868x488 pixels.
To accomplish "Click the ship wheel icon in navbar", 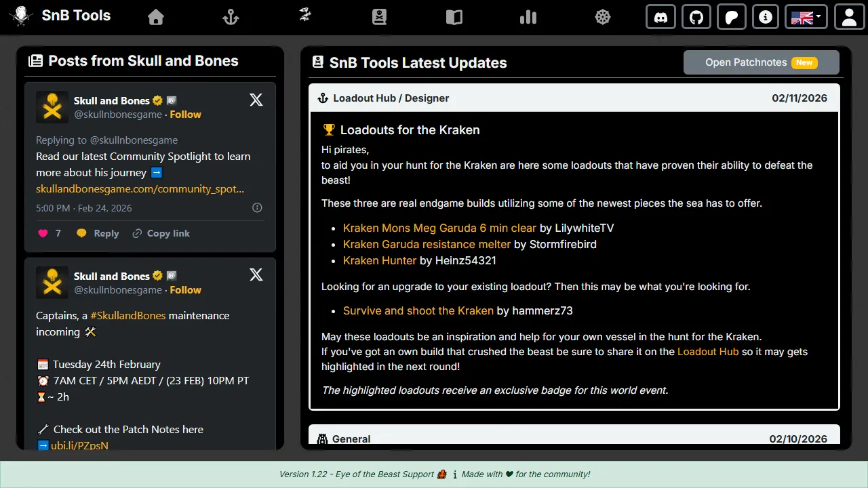I will click(602, 17).
